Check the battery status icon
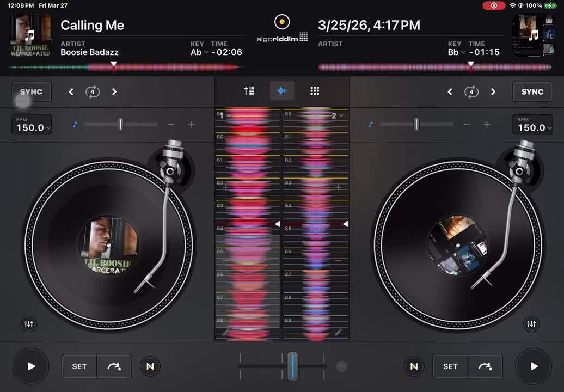This screenshot has width=564, height=392. coord(550,5)
